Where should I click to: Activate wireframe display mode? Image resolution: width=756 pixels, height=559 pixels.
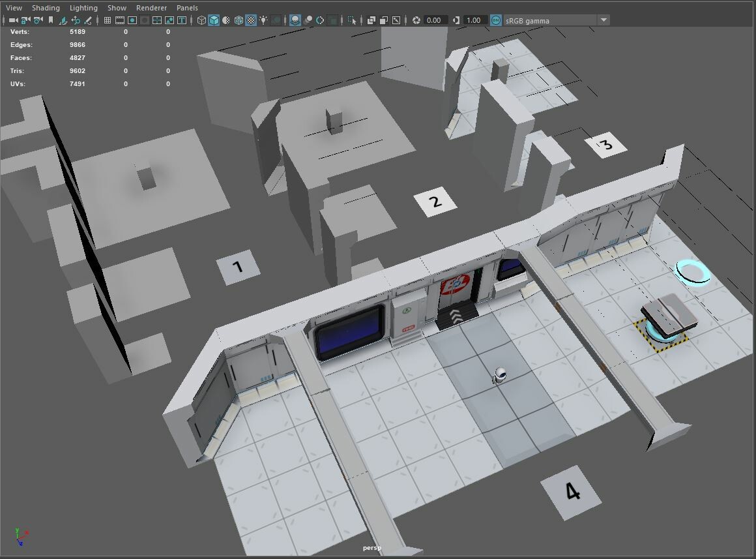click(202, 20)
